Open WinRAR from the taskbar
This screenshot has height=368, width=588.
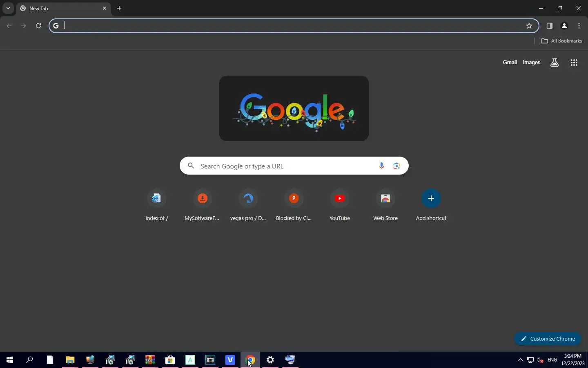[150, 360]
